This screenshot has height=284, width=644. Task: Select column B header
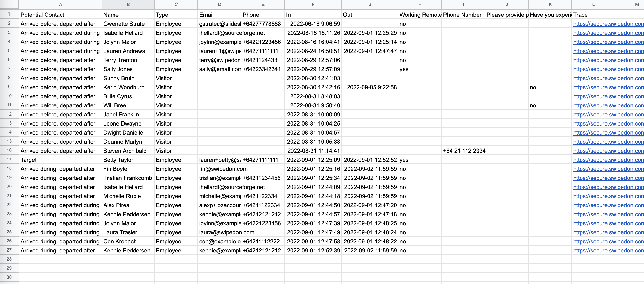point(128,5)
